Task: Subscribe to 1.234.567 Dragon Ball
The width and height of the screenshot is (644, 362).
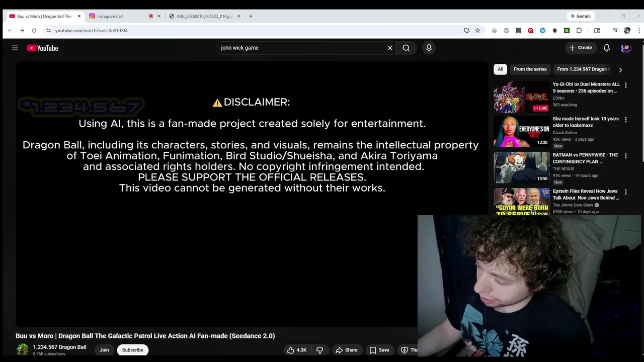Action: (133, 350)
